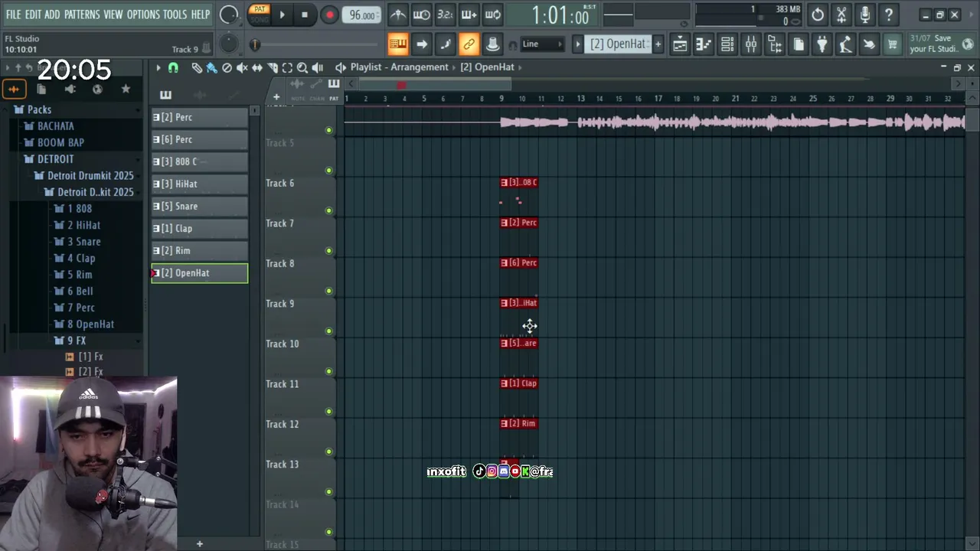
Task: Click the typing keyboard to piano icon
Action: click(398, 44)
